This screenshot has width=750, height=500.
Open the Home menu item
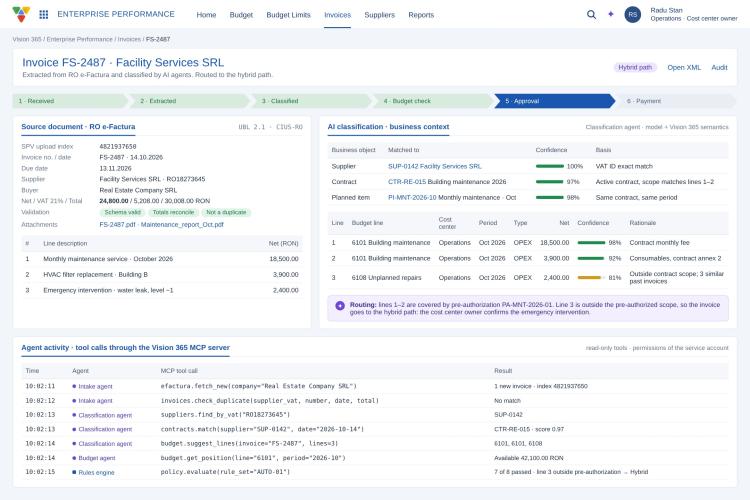pyautogui.click(x=206, y=15)
